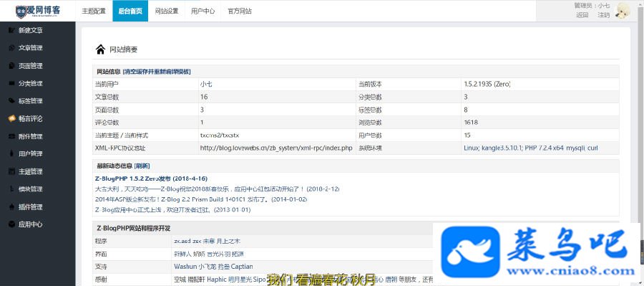Click the 标签总数 value 8
Viewport: 644px width, 286px height.
[465, 110]
